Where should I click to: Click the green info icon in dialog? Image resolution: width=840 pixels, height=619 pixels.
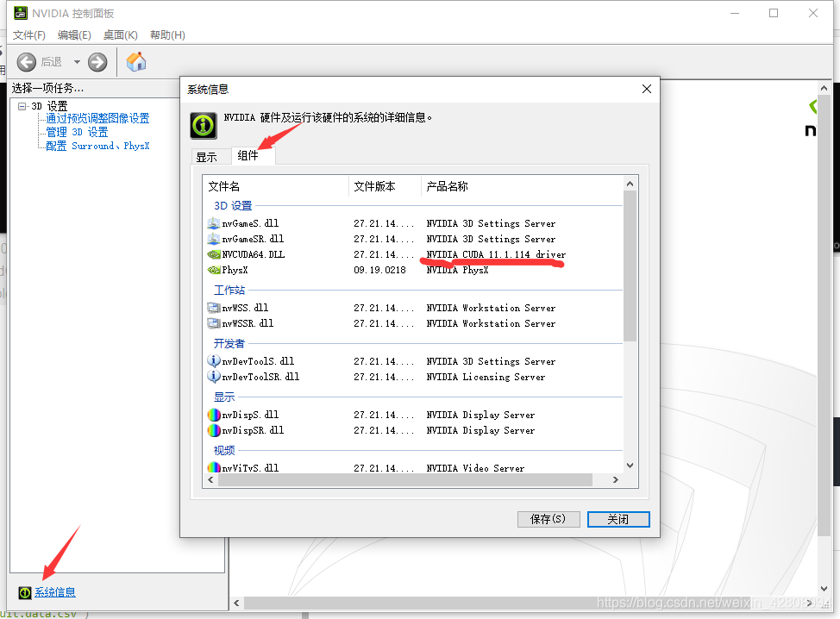pos(204,125)
